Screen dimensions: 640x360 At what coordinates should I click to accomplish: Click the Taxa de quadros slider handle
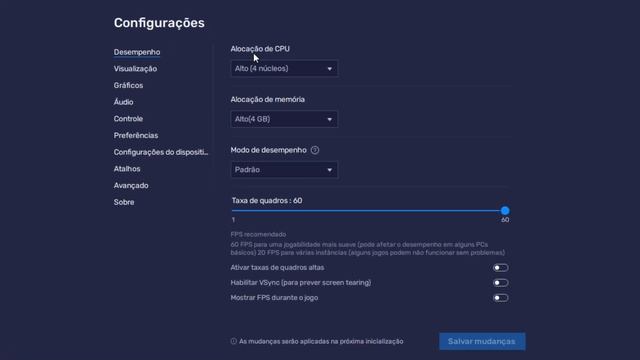[x=505, y=211]
